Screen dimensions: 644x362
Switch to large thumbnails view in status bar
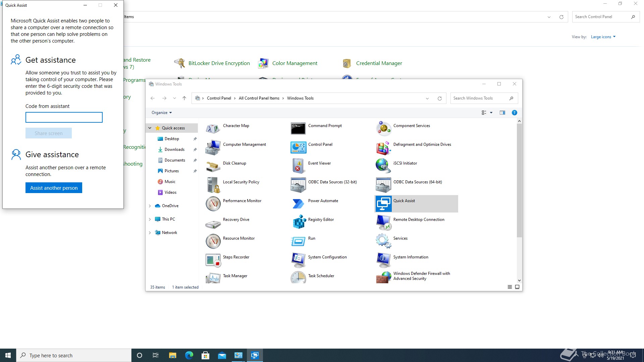(517, 287)
